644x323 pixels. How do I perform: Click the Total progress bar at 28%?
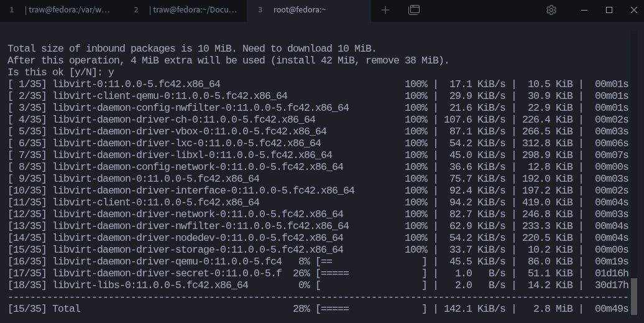coord(371,309)
